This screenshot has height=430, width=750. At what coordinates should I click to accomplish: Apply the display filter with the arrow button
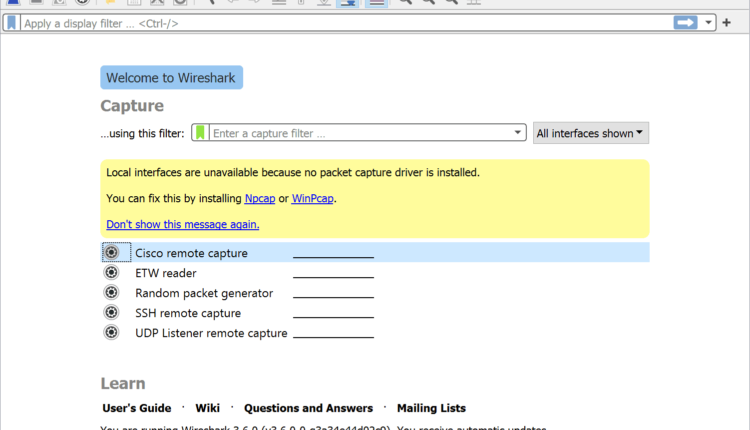click(x=685, y=22)
